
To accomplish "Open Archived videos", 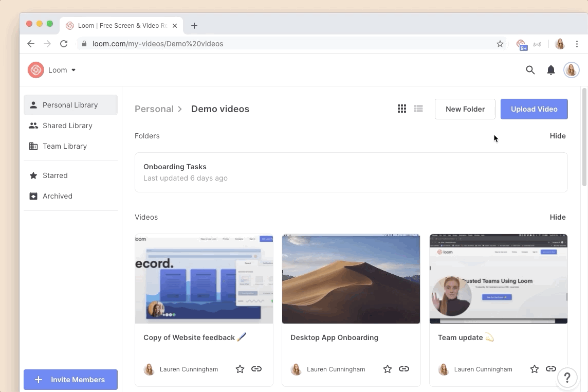I will pos(70,196).
